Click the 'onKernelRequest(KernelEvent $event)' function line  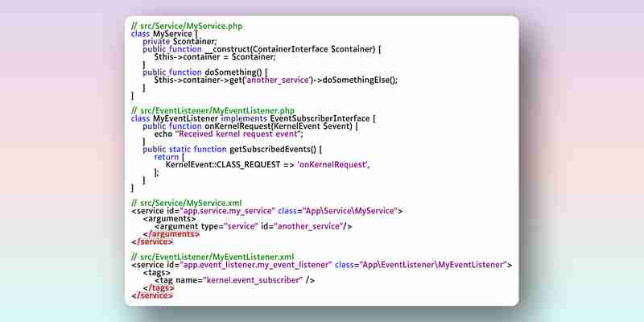coord(250,126)
